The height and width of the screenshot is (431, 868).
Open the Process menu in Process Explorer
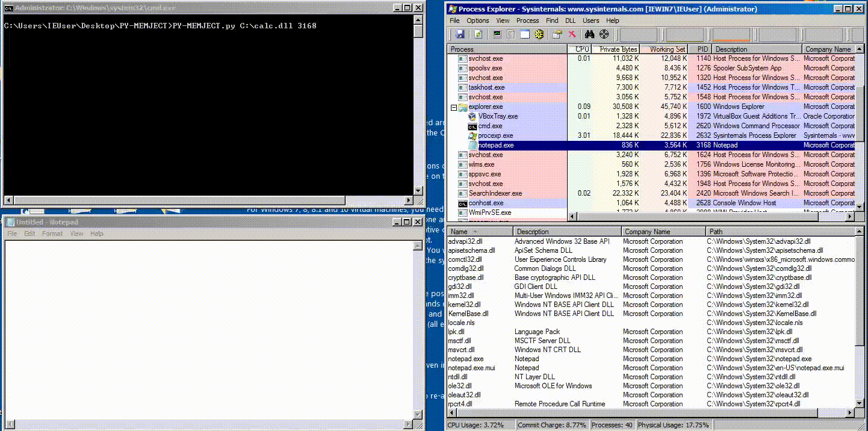527,20
